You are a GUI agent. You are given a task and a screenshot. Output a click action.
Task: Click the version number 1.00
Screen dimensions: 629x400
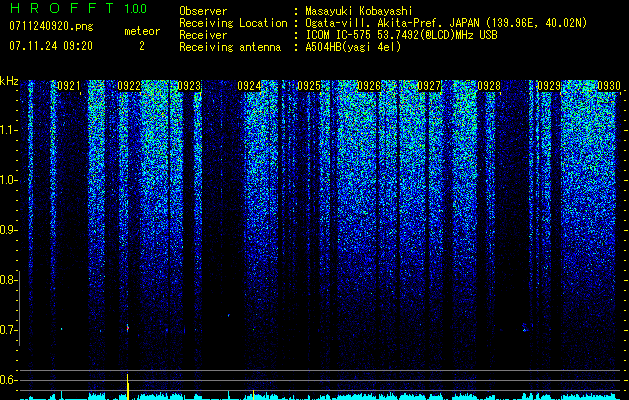coord(136,9)
